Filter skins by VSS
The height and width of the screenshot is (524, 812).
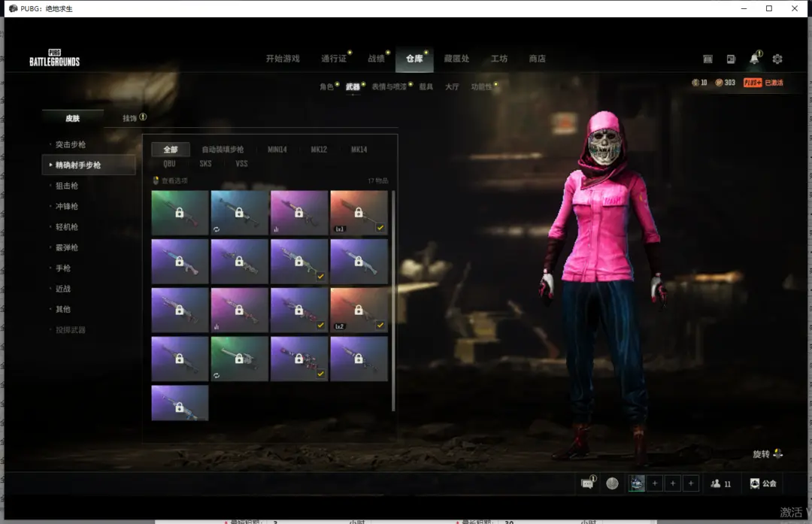(242, 164)
